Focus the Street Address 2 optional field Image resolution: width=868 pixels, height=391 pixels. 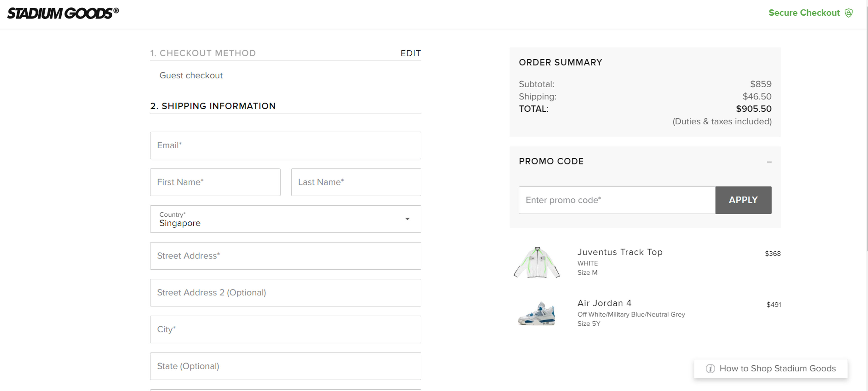285,293
